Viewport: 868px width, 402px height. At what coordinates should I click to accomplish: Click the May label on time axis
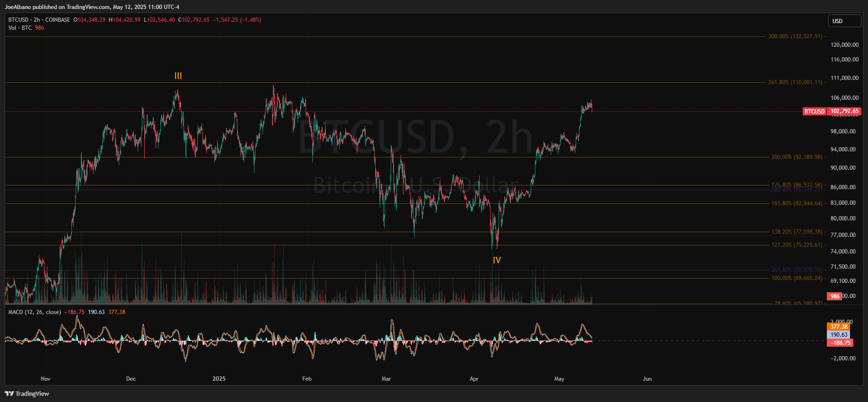click(x=560, y=379)
